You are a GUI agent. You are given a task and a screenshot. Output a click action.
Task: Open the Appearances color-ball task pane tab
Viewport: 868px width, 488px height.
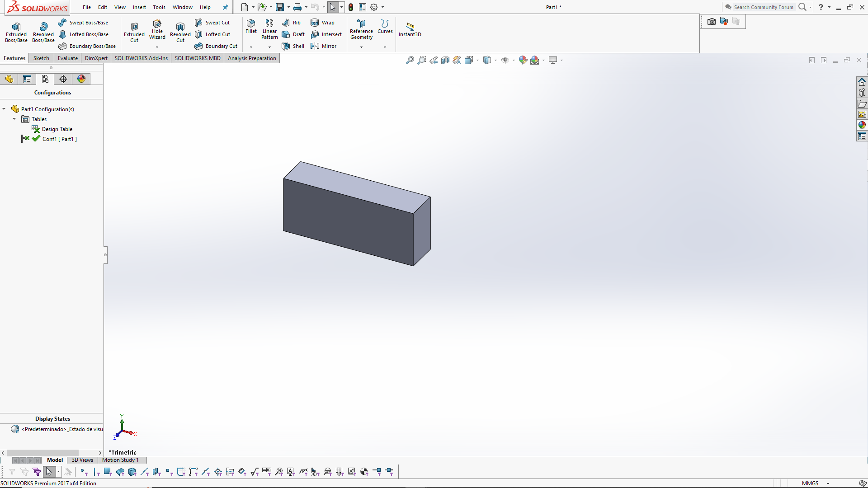[862, 125]
